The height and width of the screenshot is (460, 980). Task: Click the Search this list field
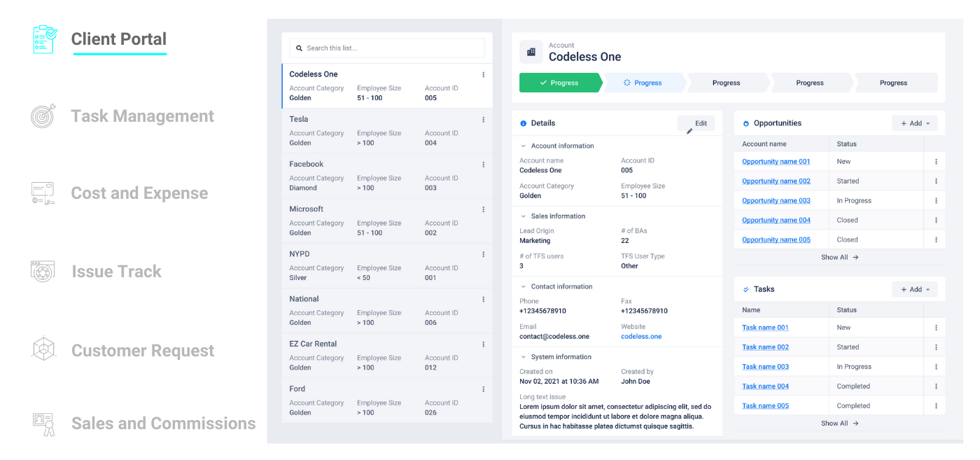(x=387, y=48)
